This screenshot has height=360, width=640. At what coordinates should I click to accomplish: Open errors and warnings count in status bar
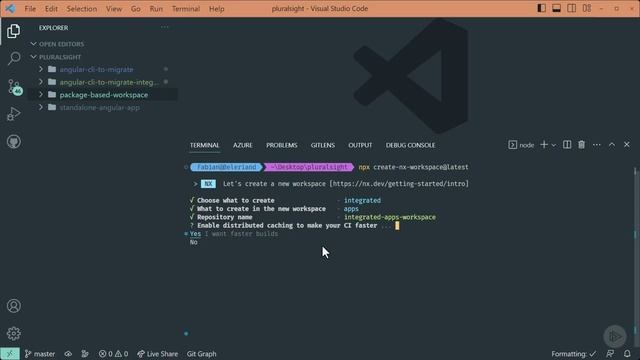click(113, 354)
